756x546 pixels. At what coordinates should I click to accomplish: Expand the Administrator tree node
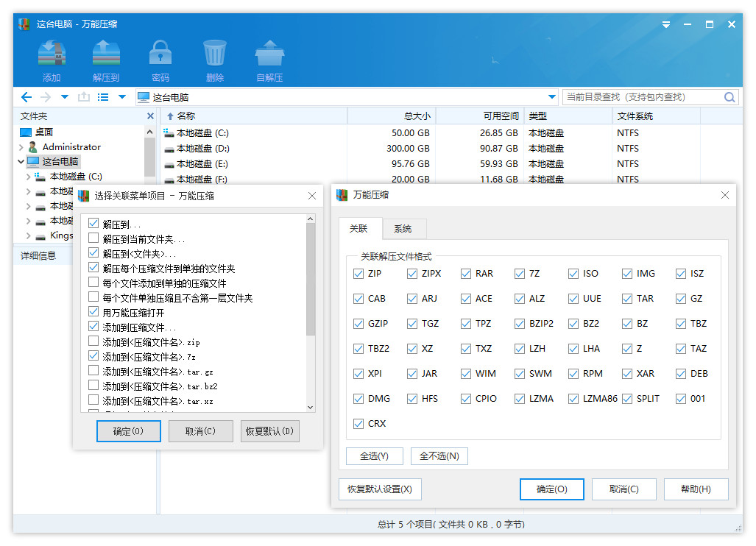click(21, 147)
